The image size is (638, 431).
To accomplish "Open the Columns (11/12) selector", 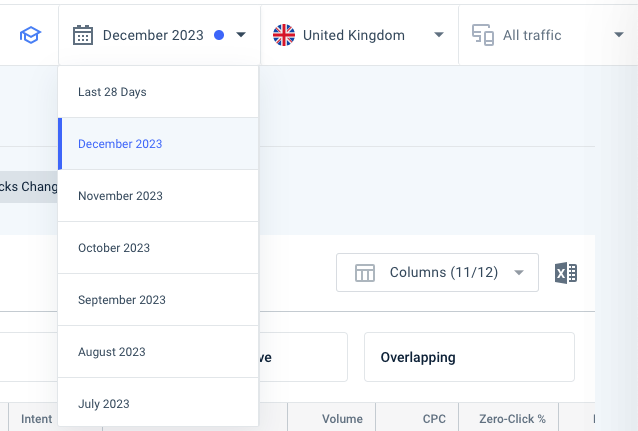I will click(437, 273).
